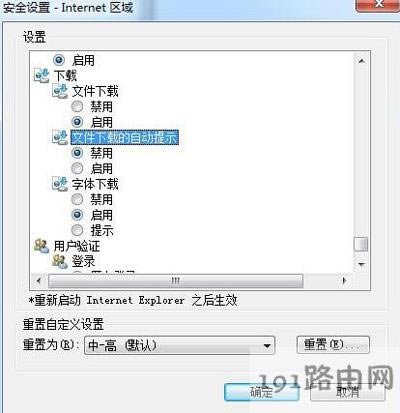Click the 字体下载 setting icon
The image size is (400, 413).
[60, 184]
